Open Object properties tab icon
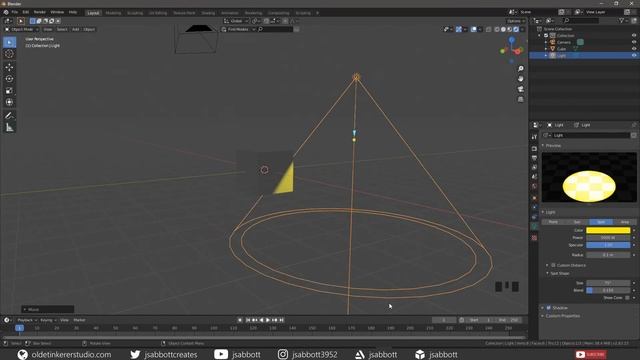The width and height of the screenshot is (640, 360). (534, 198)
